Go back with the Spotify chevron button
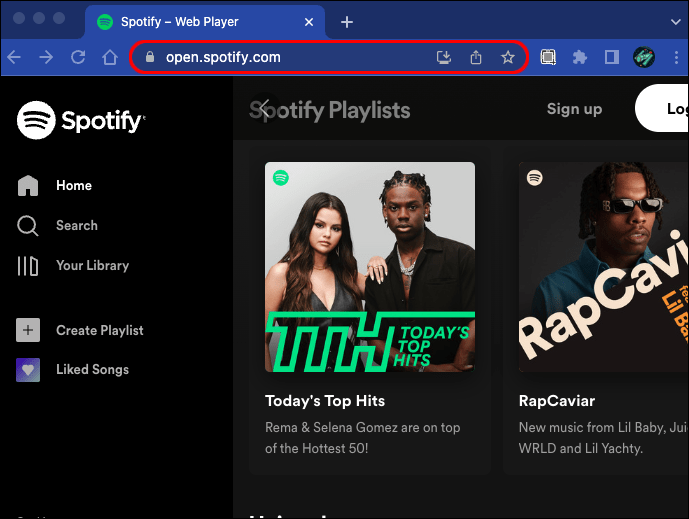The height and width of the screenshot is (519, 689). tap(264, 109)
